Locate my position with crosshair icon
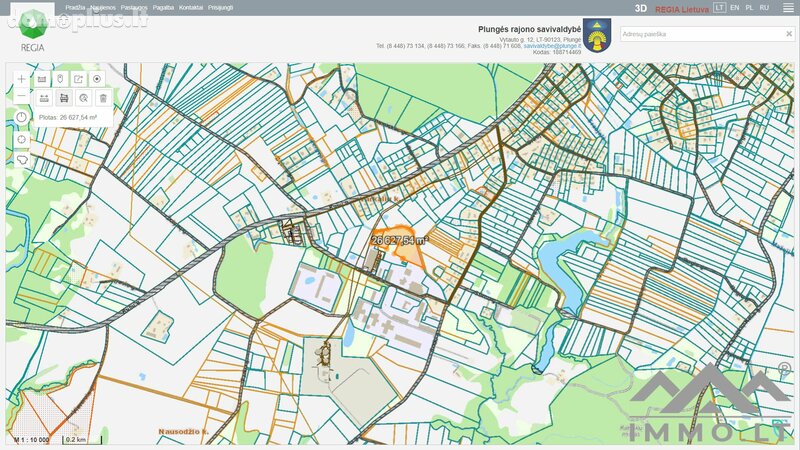This screenshot has width=800, height=450. point(21,139)
